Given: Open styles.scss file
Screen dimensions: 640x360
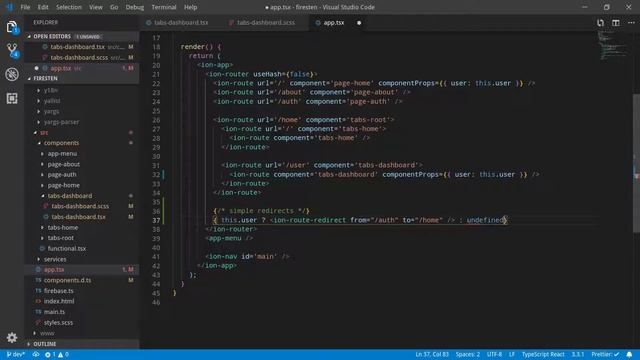Looking at the screenshot, I should [x=58, y=322].
